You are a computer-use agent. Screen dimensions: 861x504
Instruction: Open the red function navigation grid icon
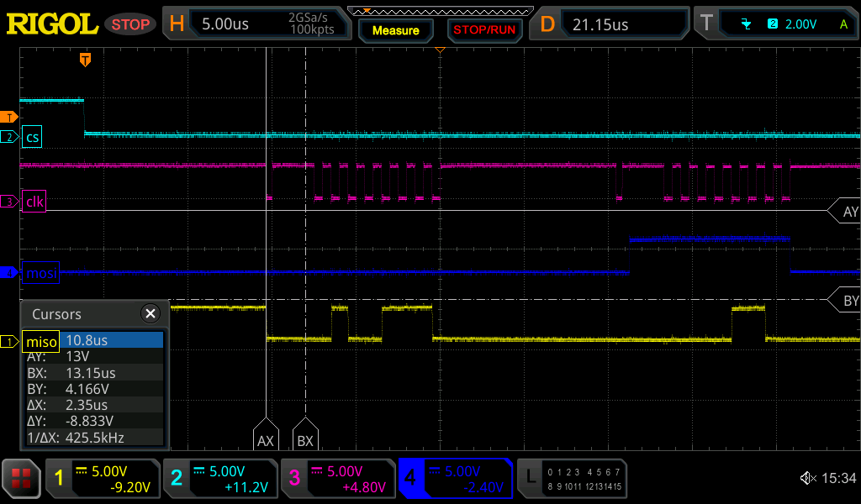click(x=21, y=479)
